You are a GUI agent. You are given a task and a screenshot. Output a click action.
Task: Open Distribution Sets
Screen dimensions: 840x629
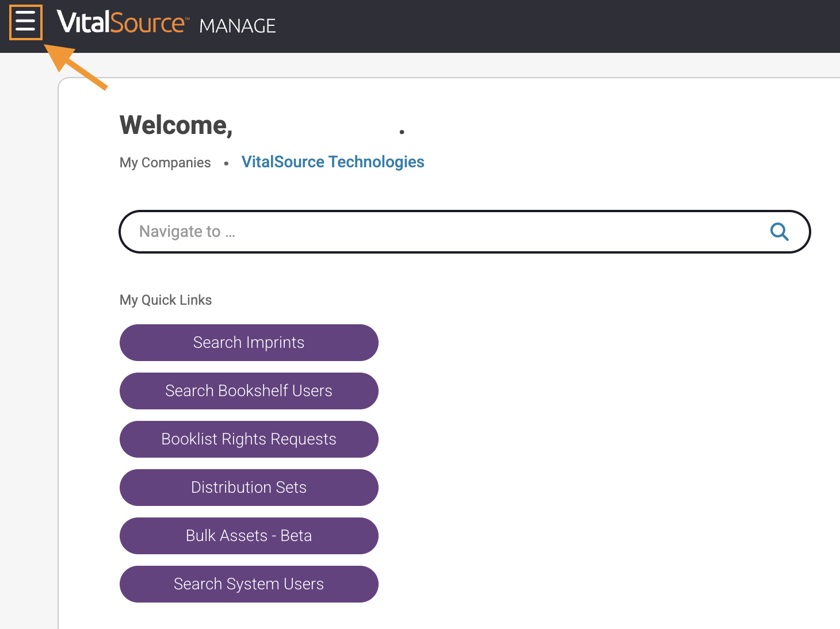249,488
